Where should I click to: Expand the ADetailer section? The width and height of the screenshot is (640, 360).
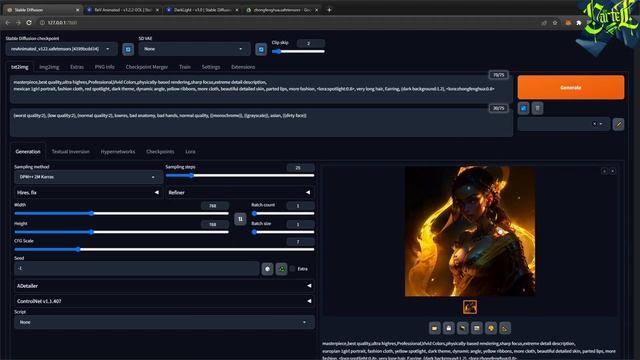pos(164,286)
